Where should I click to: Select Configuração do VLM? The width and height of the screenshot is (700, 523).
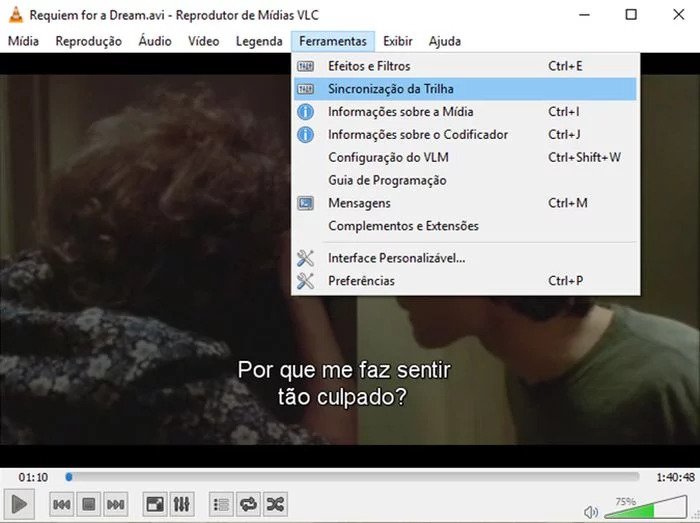(465, 157)
